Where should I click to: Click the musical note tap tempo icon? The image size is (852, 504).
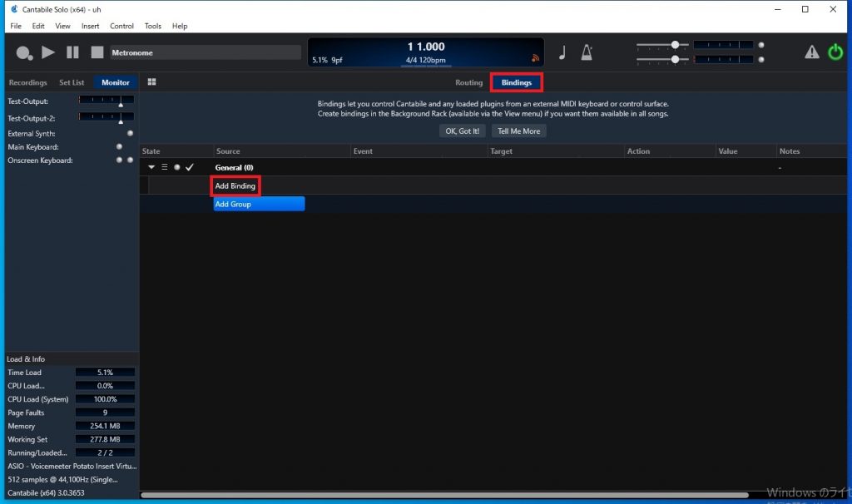click(562, 52)
